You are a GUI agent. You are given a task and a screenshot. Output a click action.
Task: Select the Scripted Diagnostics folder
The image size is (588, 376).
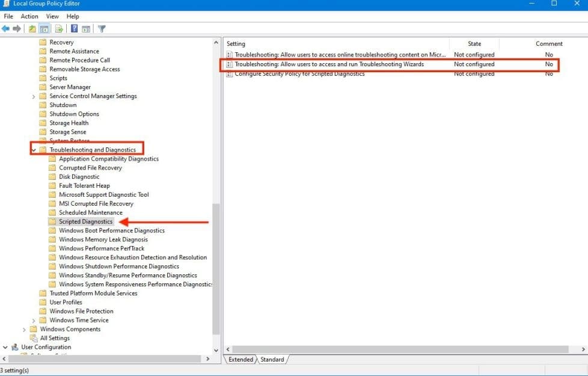click(x=85, y=222)
